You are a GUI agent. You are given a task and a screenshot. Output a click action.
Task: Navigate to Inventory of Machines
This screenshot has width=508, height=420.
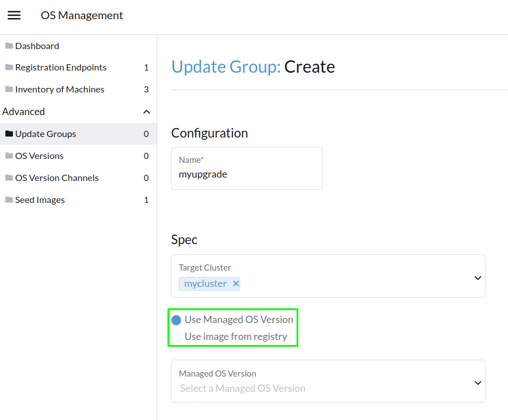[60, 89]
